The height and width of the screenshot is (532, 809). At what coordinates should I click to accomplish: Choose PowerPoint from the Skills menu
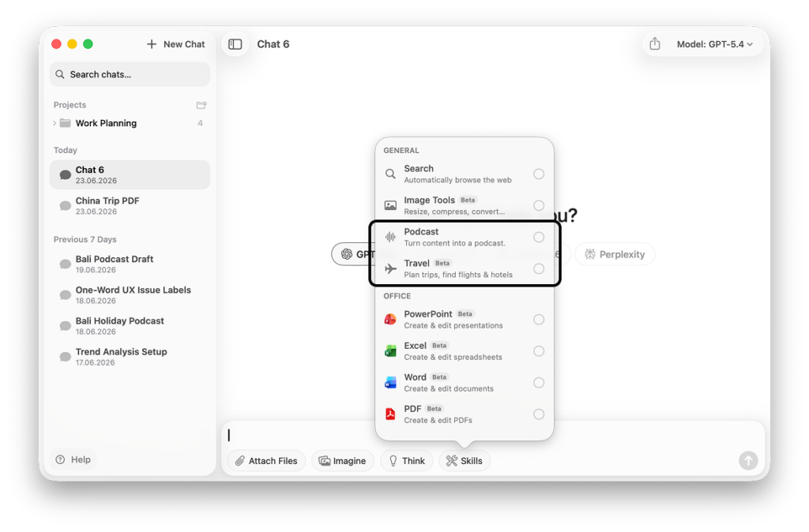(x=465, y=320)
